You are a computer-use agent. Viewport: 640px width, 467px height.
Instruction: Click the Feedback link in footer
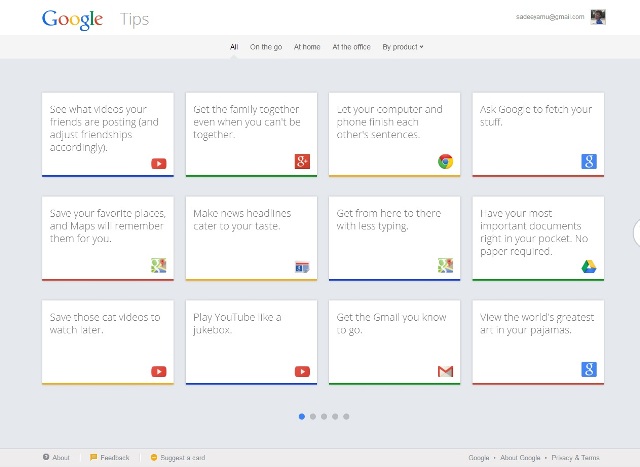[114, 457]
